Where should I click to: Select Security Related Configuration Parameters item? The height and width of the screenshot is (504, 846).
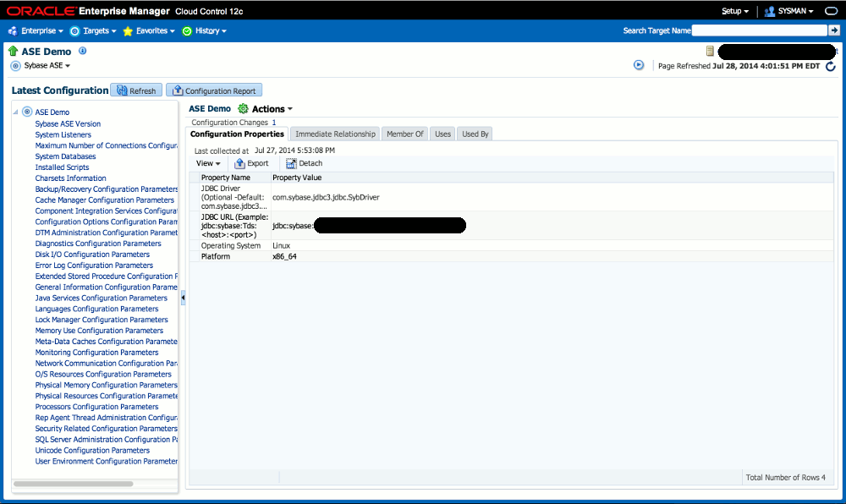[107, 429]
